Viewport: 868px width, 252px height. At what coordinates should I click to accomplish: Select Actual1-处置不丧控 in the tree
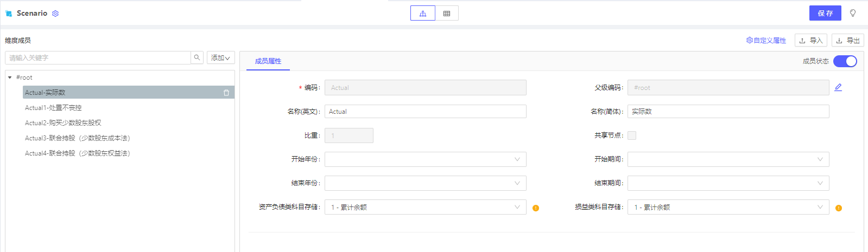click(x=53, y=108)
